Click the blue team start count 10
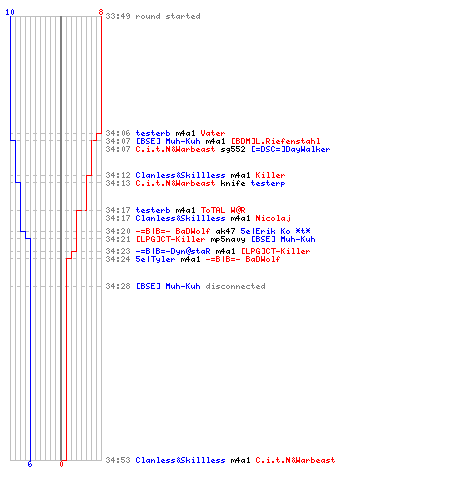 click(10, 12)
